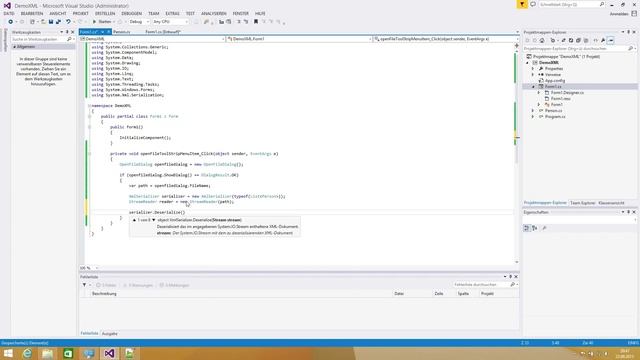Click the File Explorer taskbar icon
This screenshot has width=640, height=360.
(48, 353)
